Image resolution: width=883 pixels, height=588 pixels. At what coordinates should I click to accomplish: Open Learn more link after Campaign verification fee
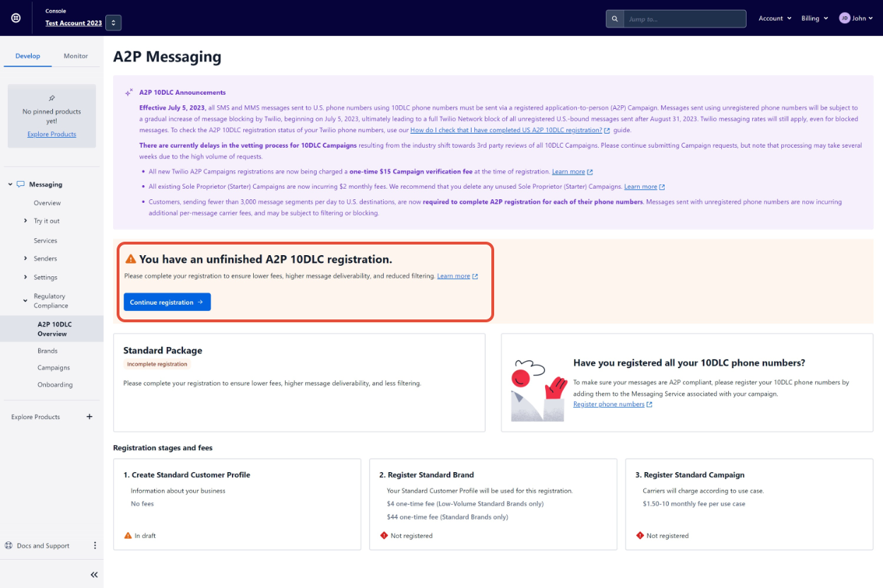[x=568, y=172]
